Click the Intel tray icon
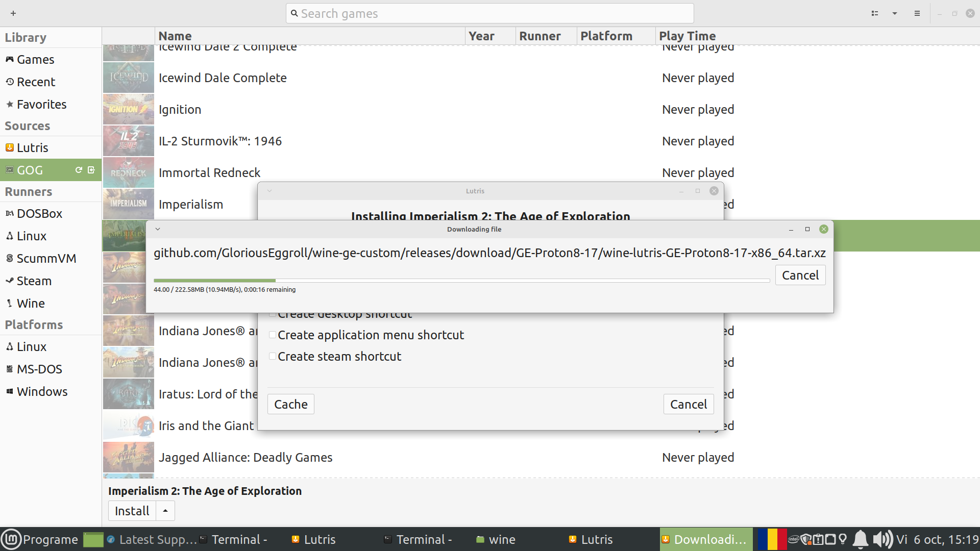 (794, 539)
